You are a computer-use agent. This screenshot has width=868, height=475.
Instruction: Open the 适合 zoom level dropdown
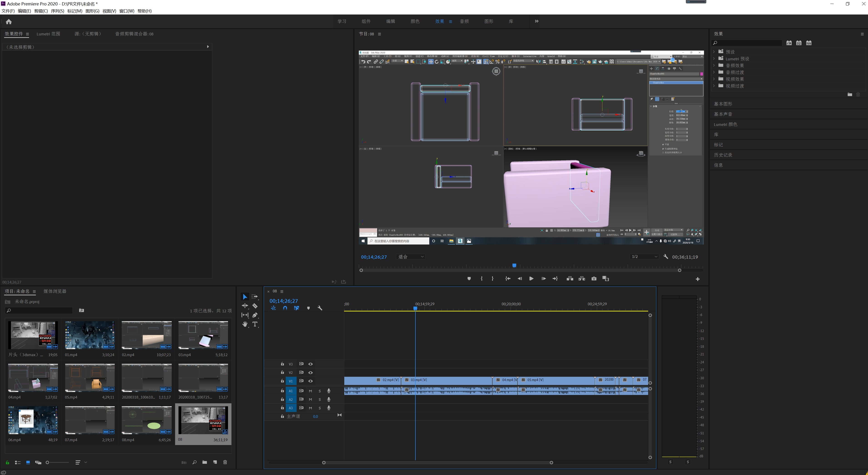(411, 257)
